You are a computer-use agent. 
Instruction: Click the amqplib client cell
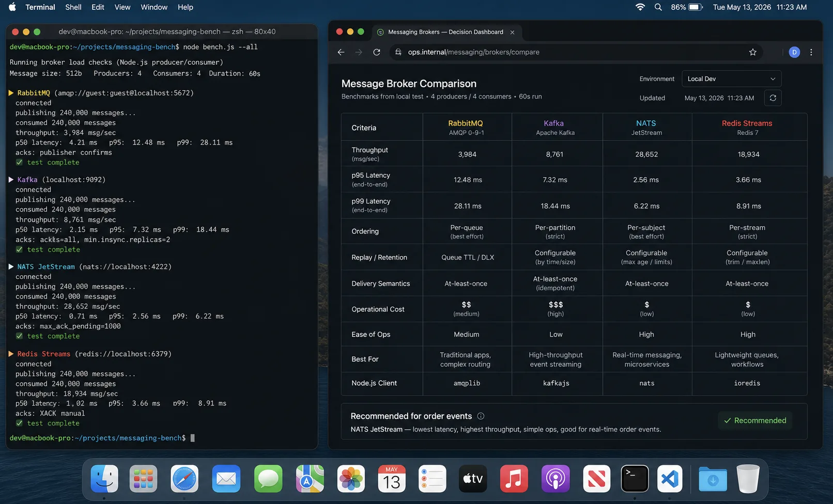pos(467,383)
